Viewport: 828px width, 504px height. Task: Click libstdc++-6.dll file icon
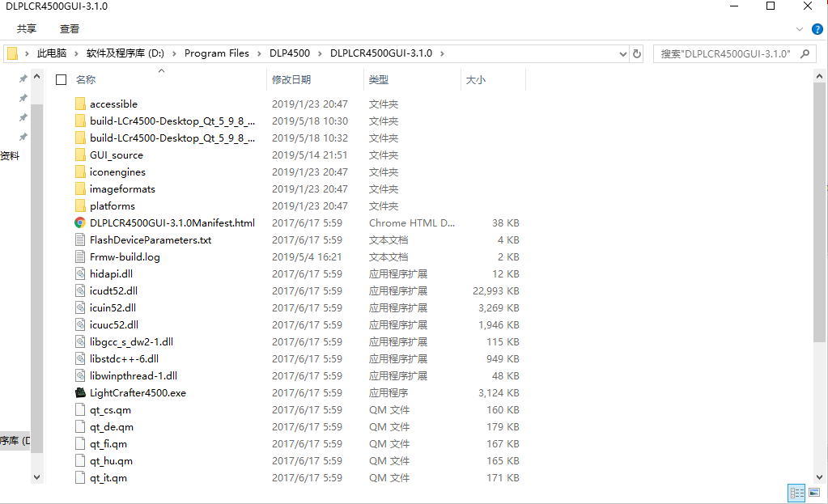click(80, 359)
